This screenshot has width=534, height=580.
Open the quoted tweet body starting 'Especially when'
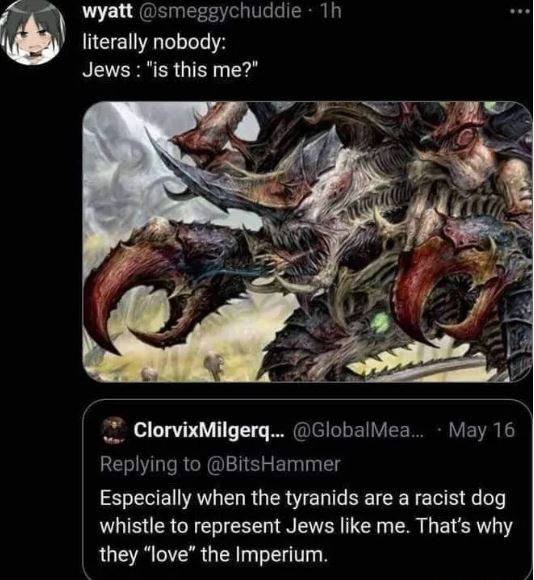(x=306, y=525)
